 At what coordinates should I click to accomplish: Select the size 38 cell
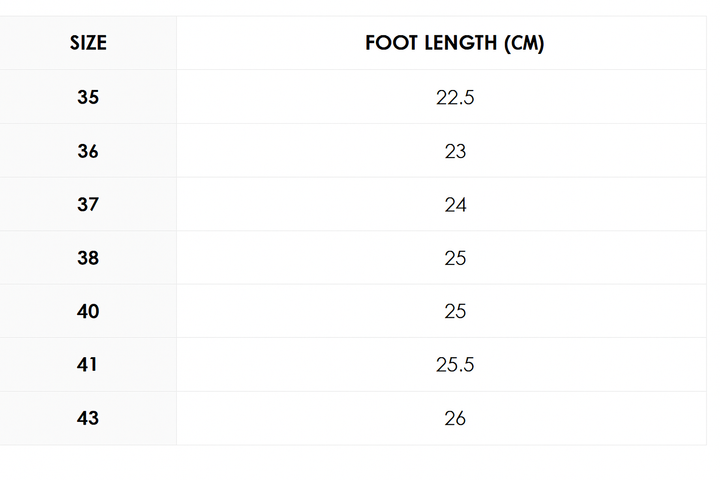click(x=88, y=258)
